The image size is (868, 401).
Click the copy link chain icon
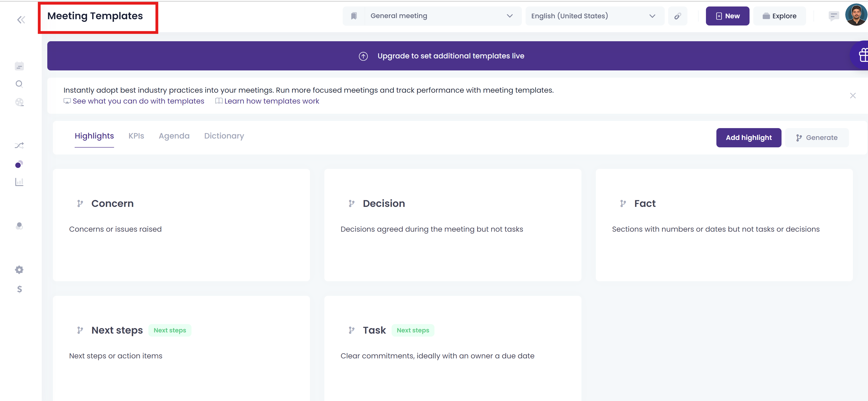(x=678, y=16)
